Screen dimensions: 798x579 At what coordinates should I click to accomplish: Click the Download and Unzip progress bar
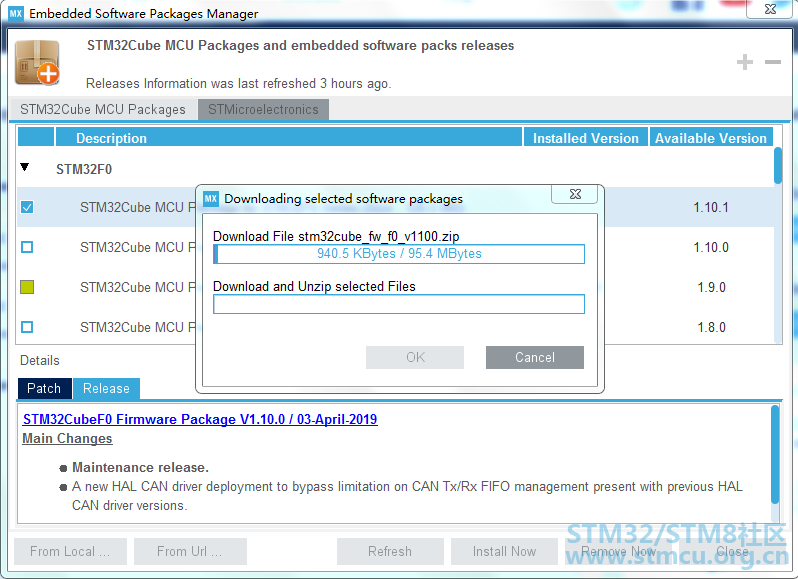click(399, 304)
